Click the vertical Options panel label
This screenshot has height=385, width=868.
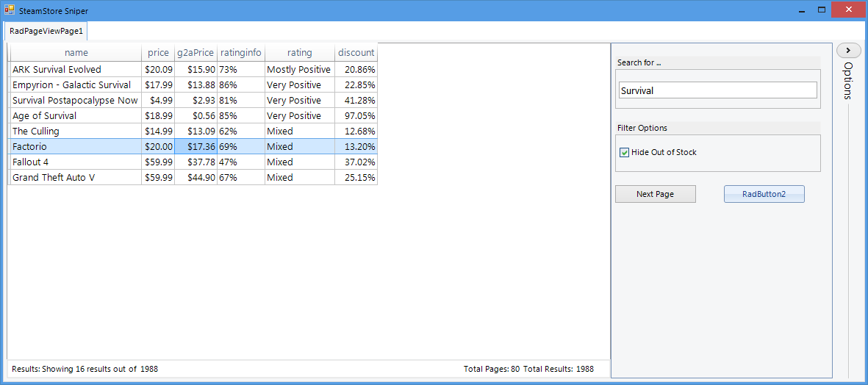[x=848, y=81]
